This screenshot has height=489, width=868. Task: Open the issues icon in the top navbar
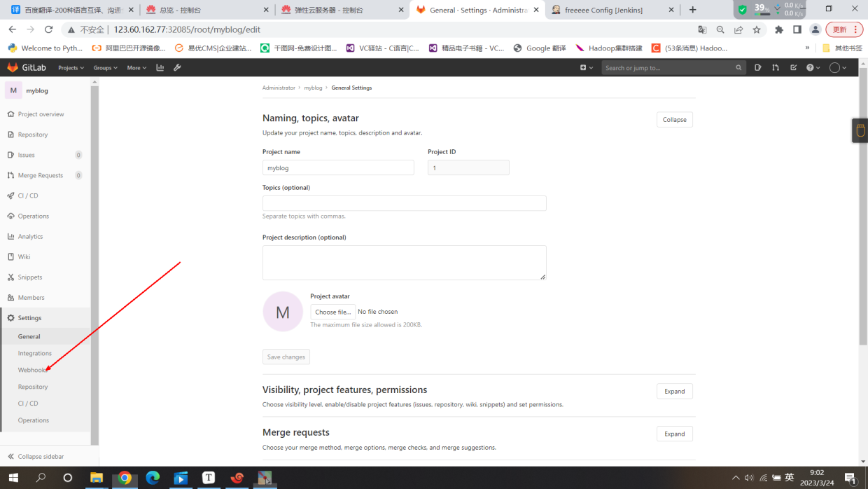pyautogui.click(x=758, y=68)
